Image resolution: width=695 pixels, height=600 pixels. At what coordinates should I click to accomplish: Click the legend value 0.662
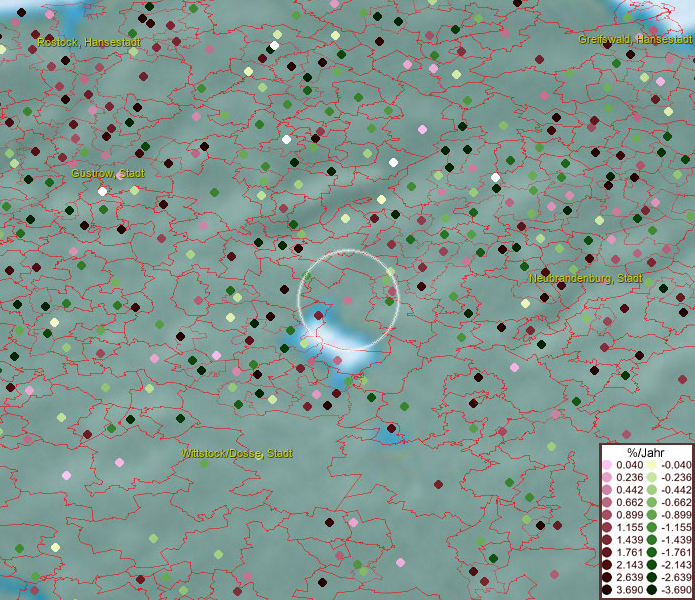tap(629, 503)
